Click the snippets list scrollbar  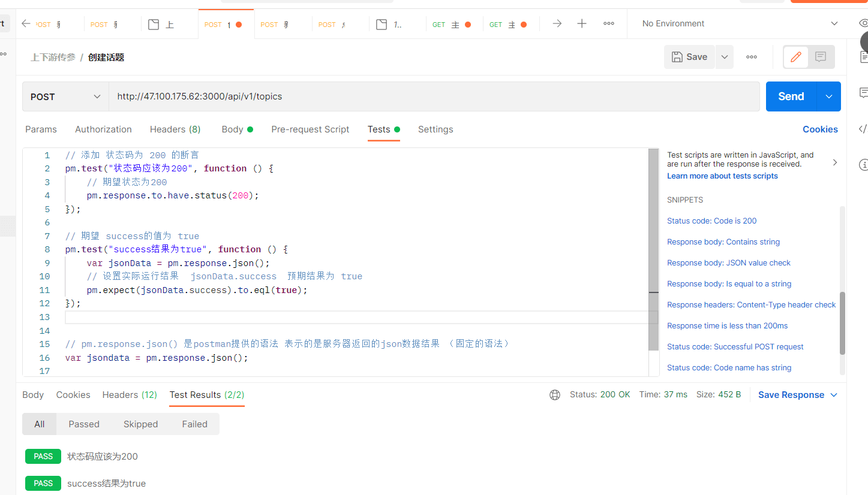(842, 323)
